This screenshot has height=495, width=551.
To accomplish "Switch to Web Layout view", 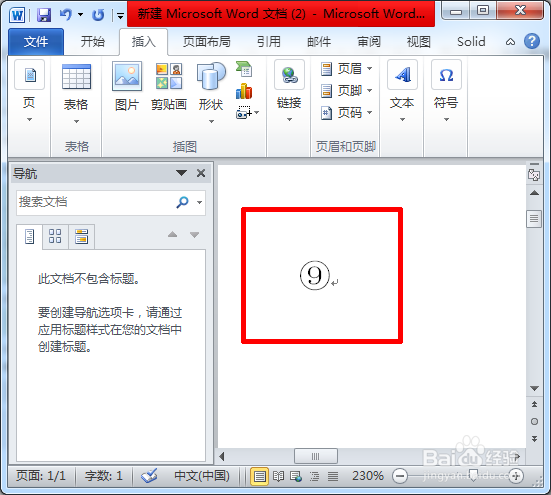I will (296, 476).
